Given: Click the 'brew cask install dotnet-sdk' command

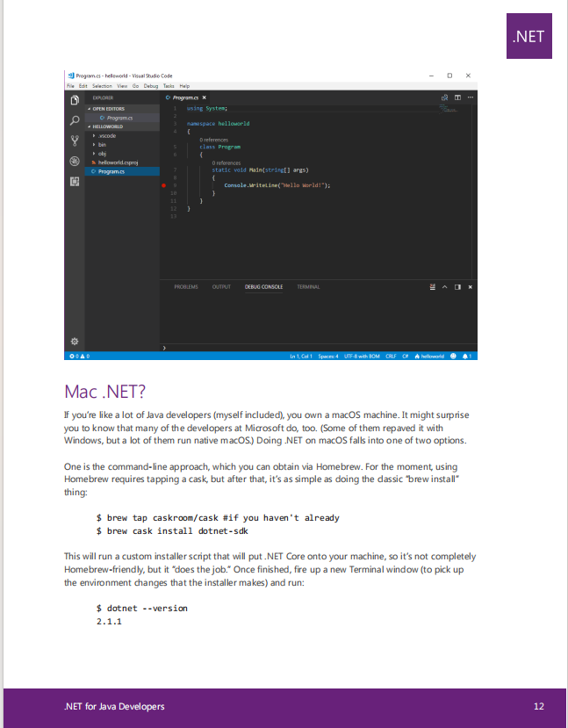Looking at the screenshot, I should [177, 530].
